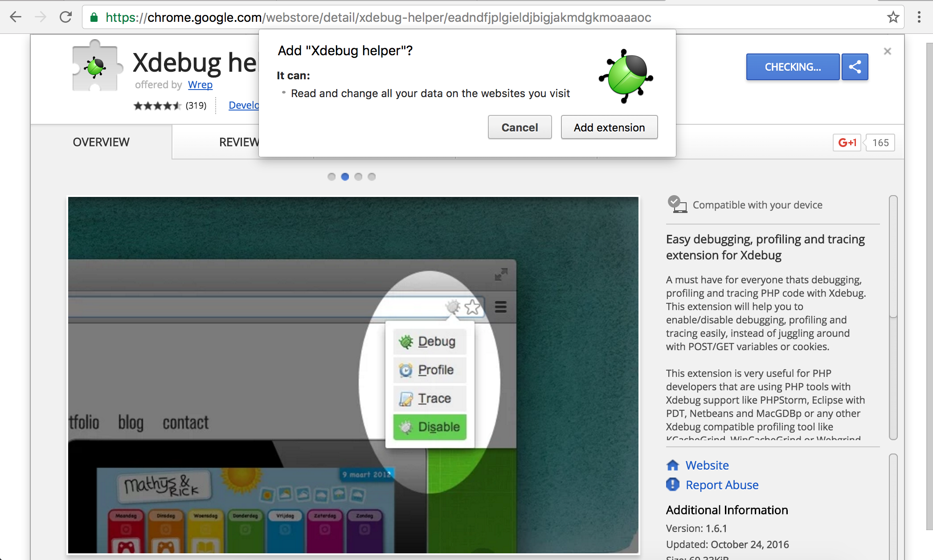Cancel adding the extension
Viewport: 933px width, 560px height.
point(520,127)
